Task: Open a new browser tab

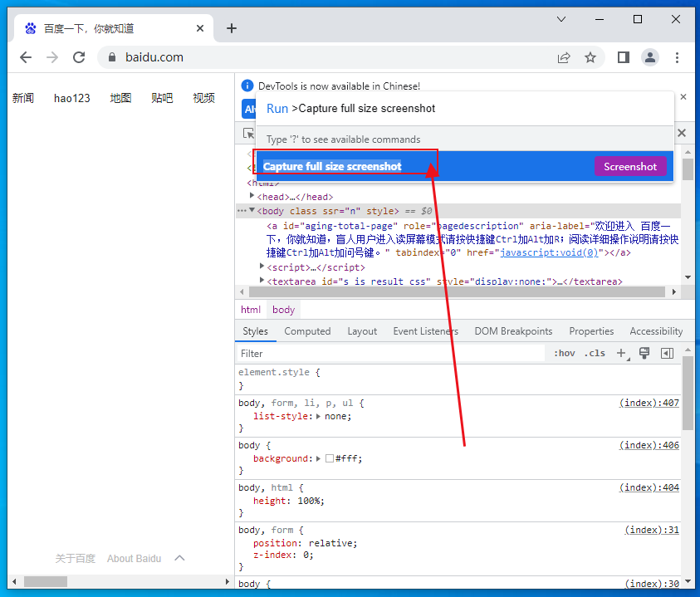Action: click(x=231, y=28)
